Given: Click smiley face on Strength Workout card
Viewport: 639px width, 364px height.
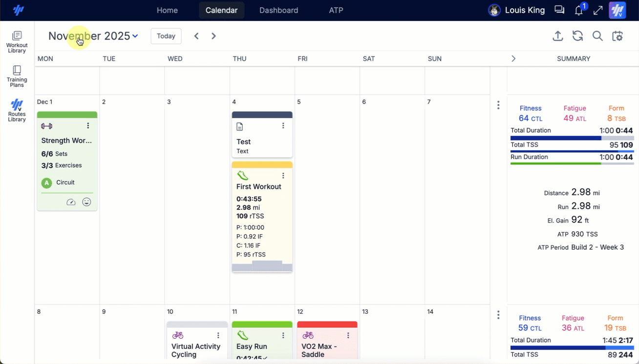Looking at the screenshot, I should [x=86, y=202].
